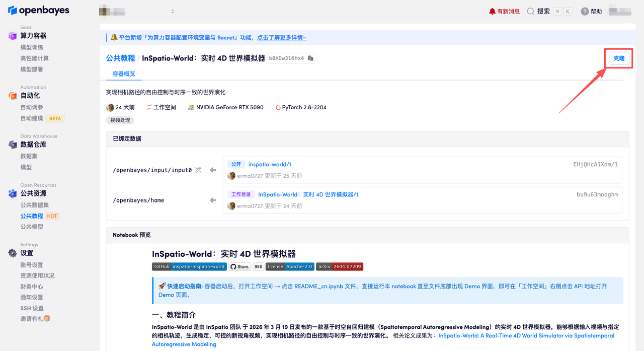
Task: Click the 视频处理 tag
Action: point(120,120)
